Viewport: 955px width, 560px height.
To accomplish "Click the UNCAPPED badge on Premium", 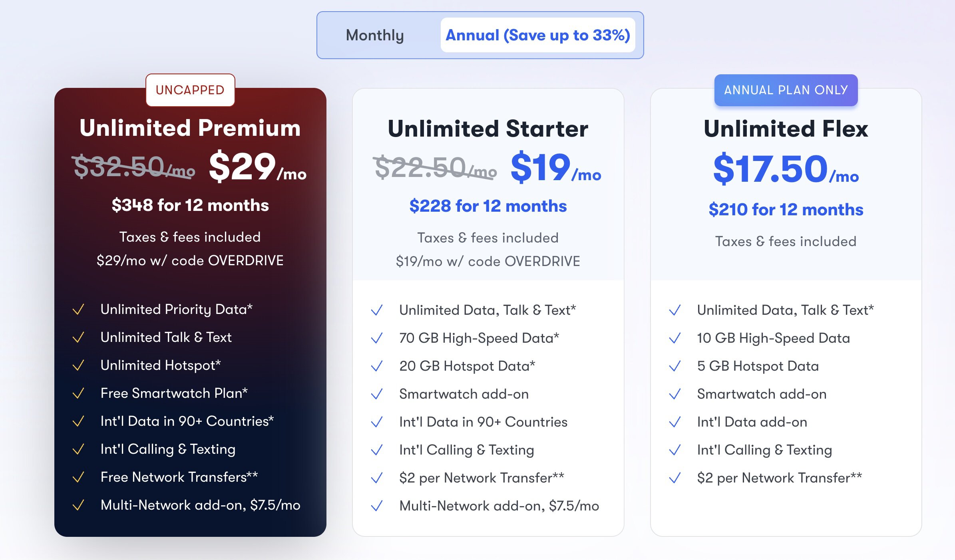I will [190, 90].
